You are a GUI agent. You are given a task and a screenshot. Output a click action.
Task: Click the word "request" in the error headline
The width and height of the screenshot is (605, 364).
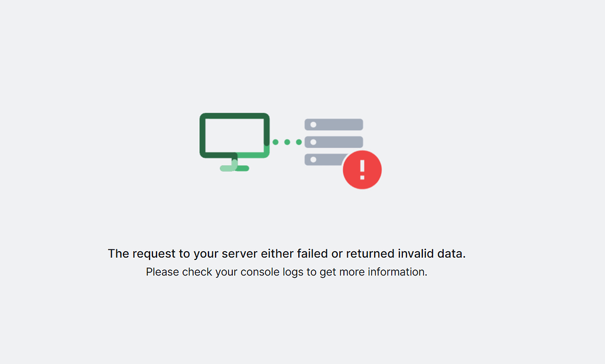[154, 254]
